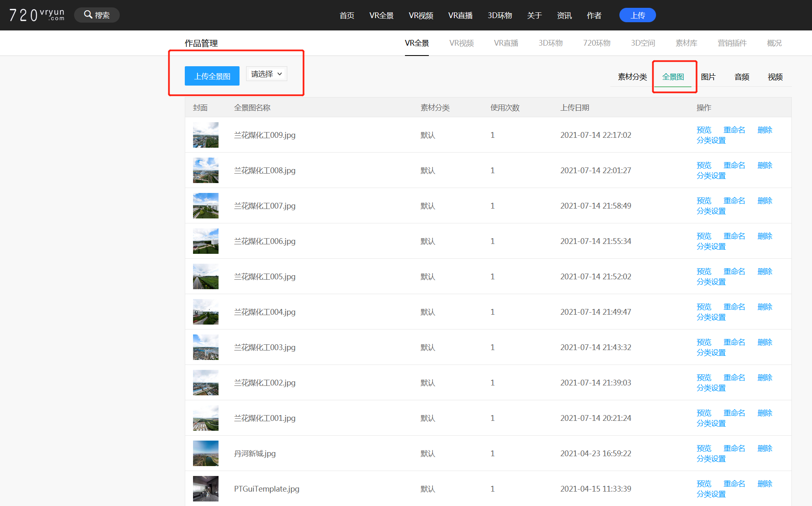This screenshot has height=506, width=812.
Task: Open thumbnail of 兰花煤化工007.jpg
Action: [x=206, y=206]
